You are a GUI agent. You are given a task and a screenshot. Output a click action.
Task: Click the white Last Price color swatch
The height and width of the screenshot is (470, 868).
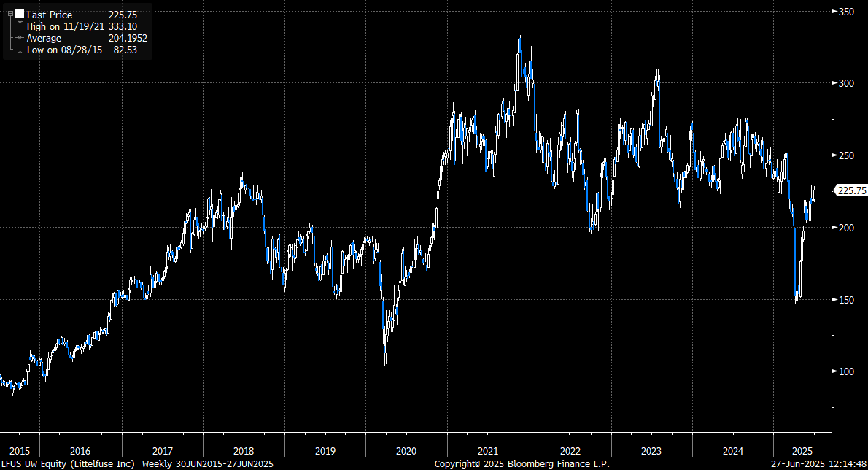tap(20, 15)
